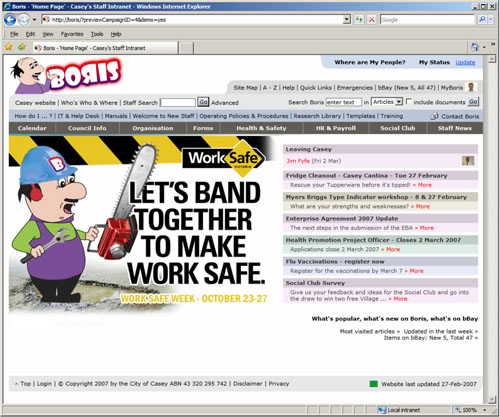Click the Staff Search Go button
Viewport: 500px width, 417px height.
point(203,102)
